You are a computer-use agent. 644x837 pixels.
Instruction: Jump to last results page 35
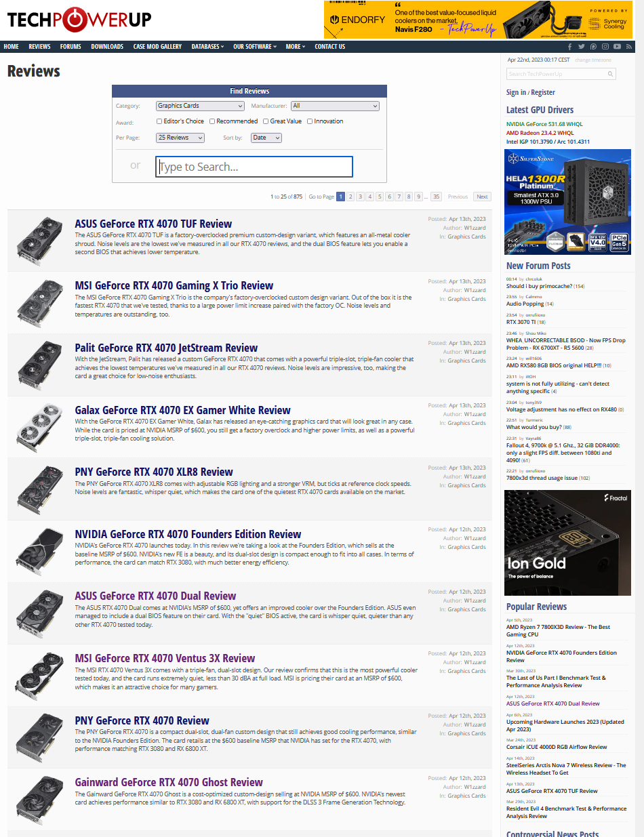point(436,197)
